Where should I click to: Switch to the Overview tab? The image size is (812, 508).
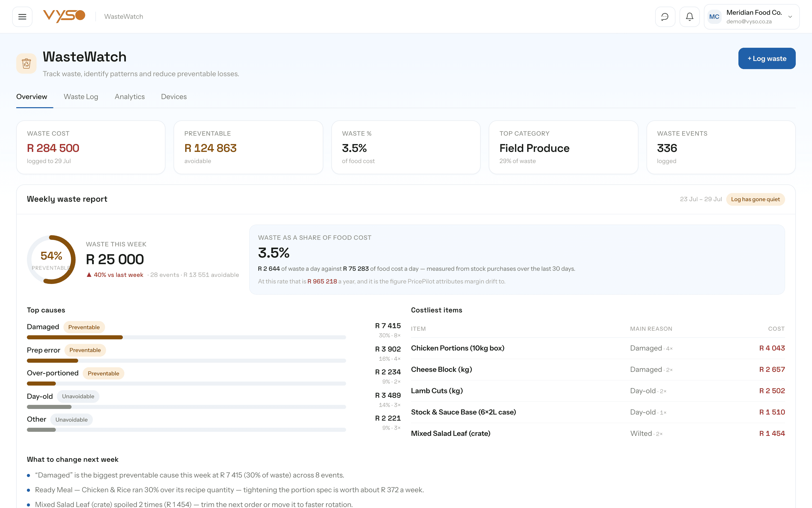coord(32,97)
